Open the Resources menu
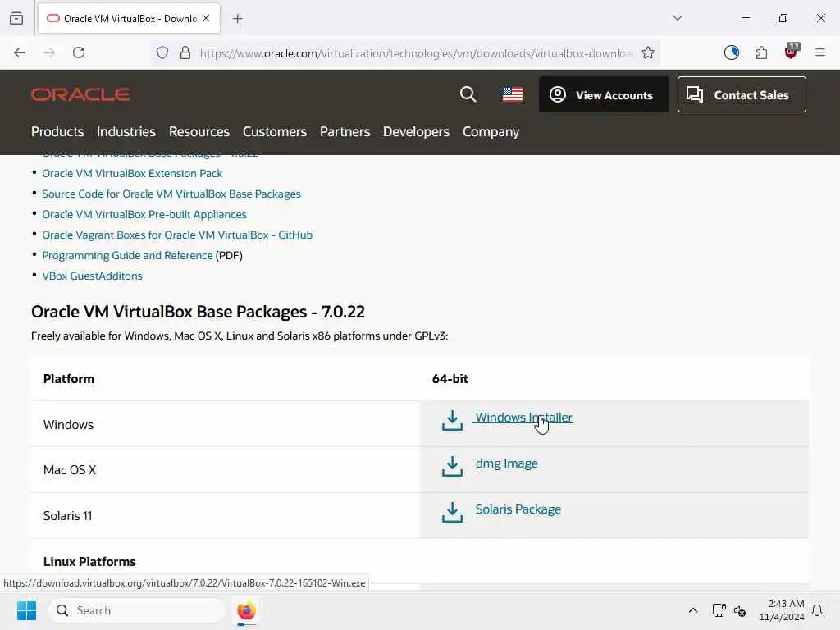This screenshot has height=630, width=840. tap(199, 132)
